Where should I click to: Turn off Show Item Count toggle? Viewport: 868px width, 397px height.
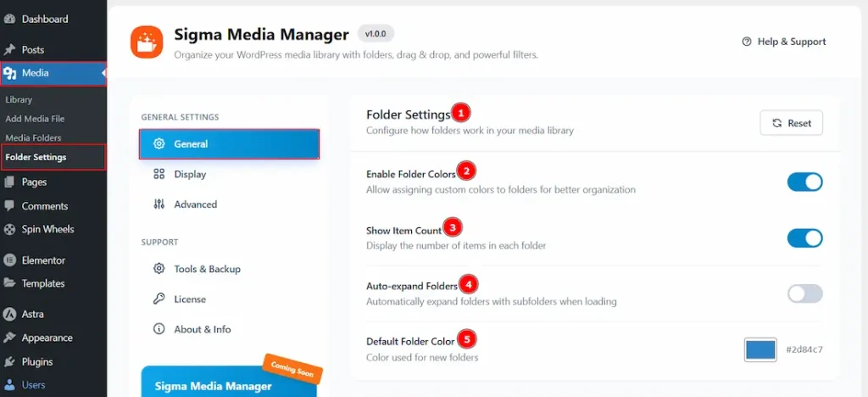(x=805, y=238)
